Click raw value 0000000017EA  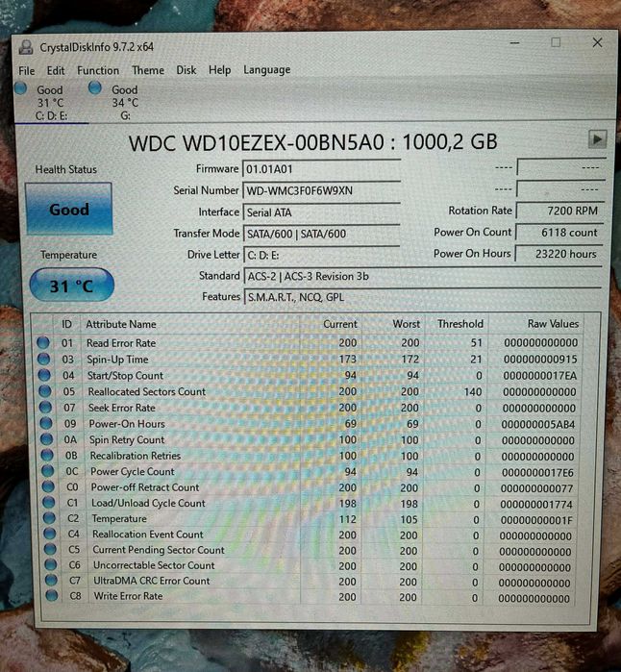tap(540, 376)
